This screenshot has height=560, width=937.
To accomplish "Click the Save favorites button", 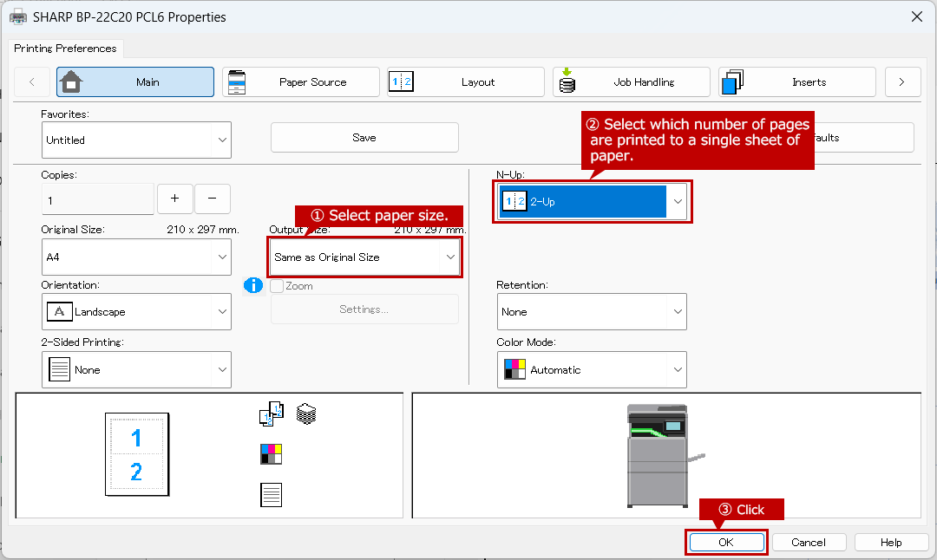I will click(x=364, y=137).
